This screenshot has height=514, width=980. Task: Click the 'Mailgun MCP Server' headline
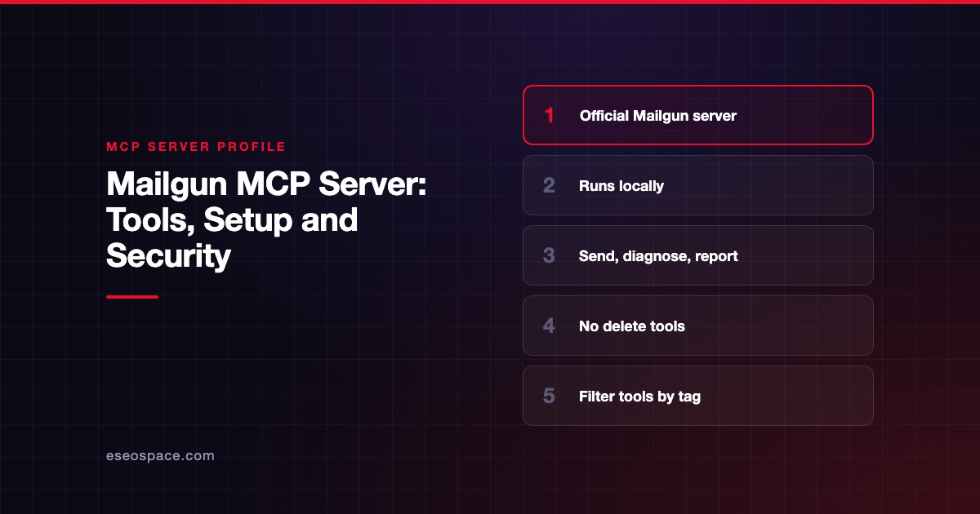[x=266, y=220]
